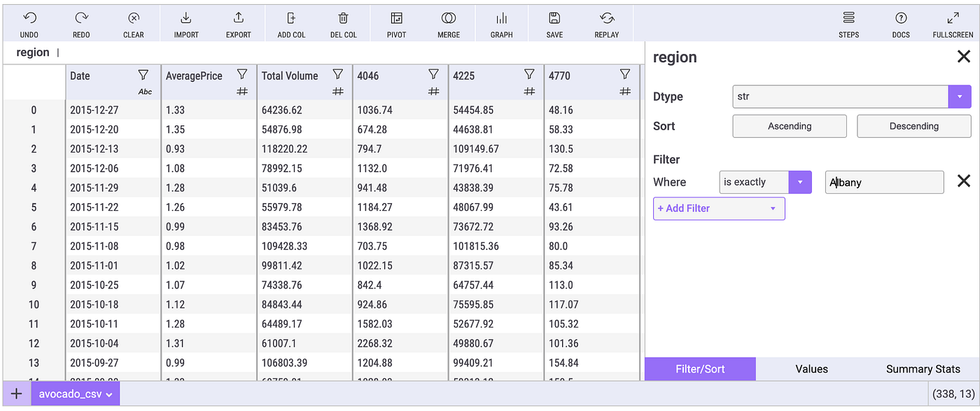Click the + Add Filter button
Viewport: 980px width, 411px height.
click(718, 208)
